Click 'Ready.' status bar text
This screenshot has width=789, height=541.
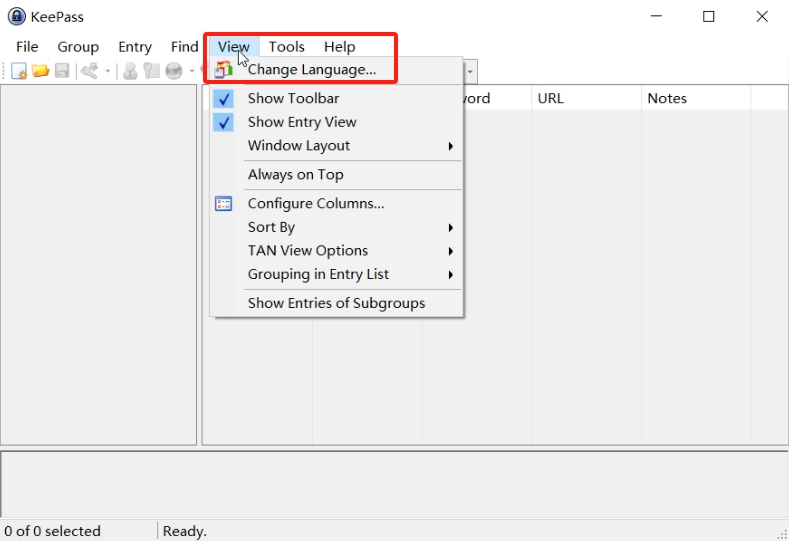(x=185, y=531)
